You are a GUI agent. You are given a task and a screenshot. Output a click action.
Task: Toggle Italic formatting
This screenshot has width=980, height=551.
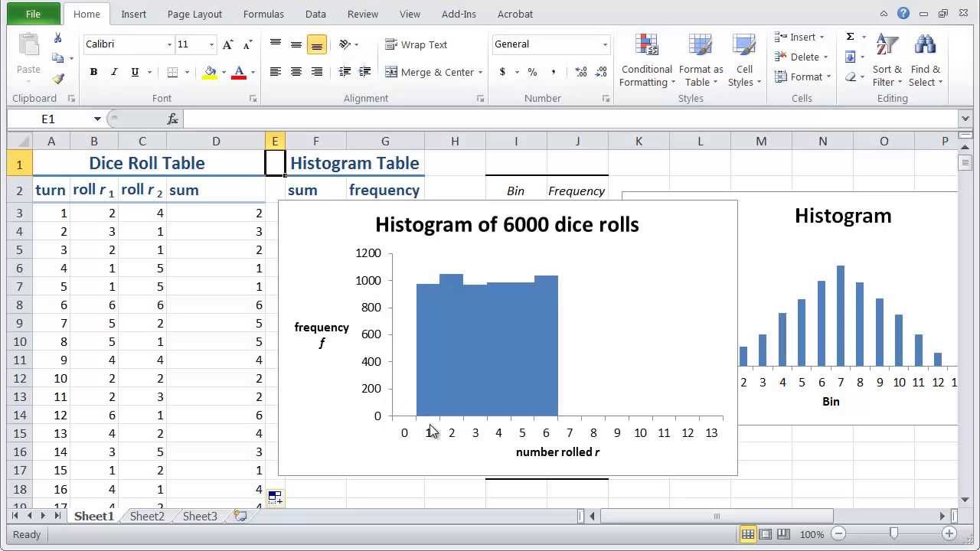coord(114,72)
